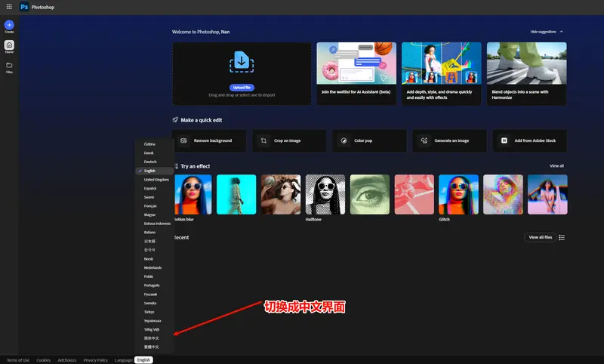Click the Color pop icon

point(344,140)
